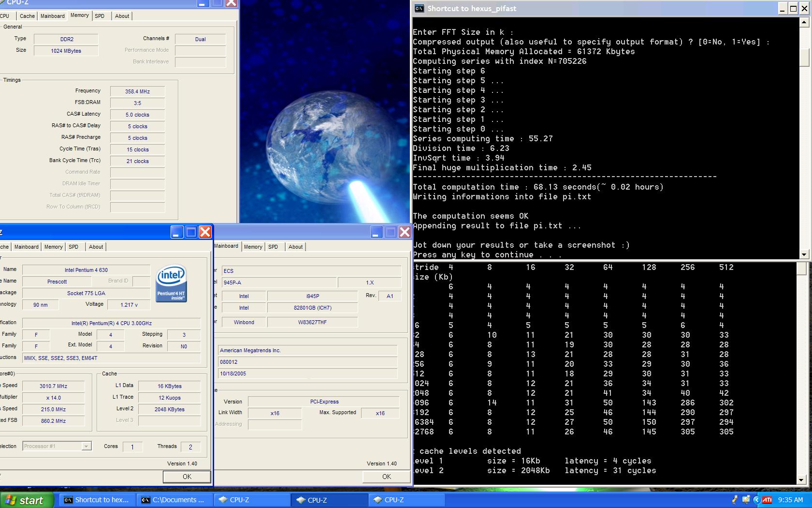The width and height of the screenshot is (812, 508).
Task: Switch to SPD tab in Pentium 4 CPU-Z window
Action: tap(73, 247)
